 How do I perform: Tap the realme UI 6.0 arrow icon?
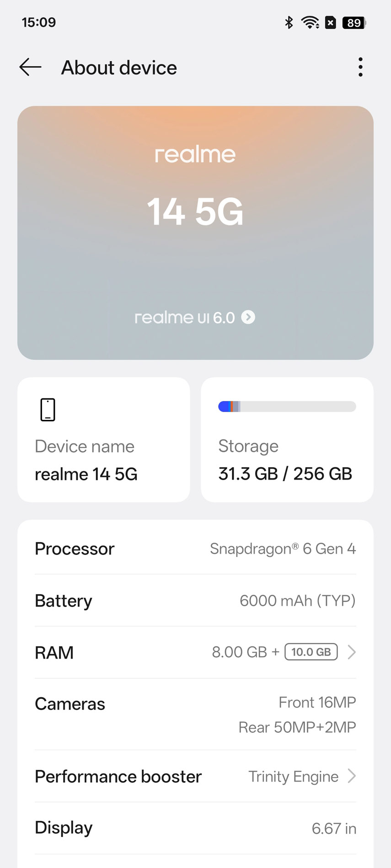pyautogui.click(x=248, y=317)
